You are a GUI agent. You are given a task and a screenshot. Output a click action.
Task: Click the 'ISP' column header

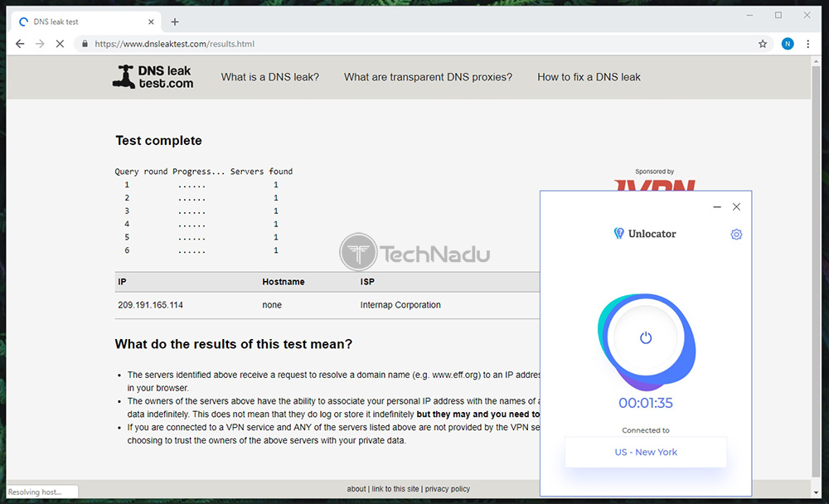click(367, 282)
